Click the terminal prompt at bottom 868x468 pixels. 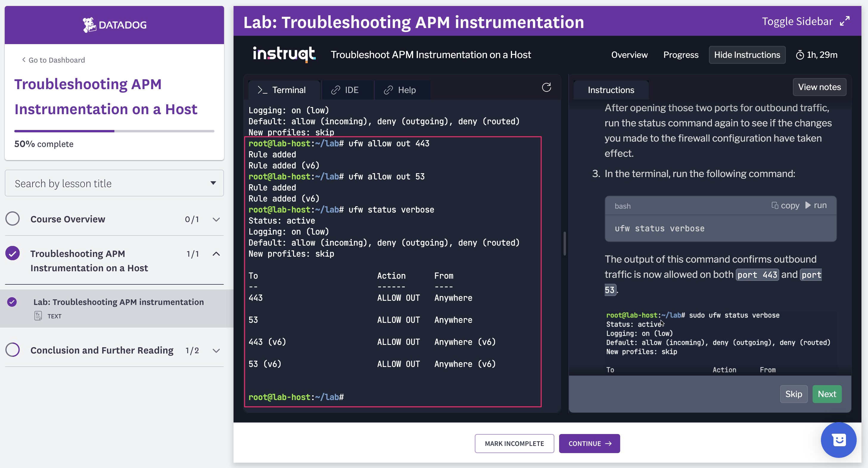tap(296, 397)
